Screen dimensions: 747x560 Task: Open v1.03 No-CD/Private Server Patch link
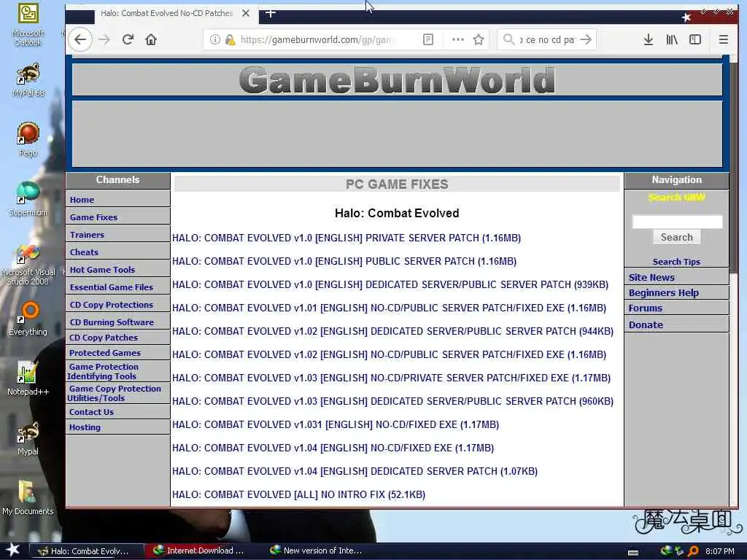(x=391, y=378)
